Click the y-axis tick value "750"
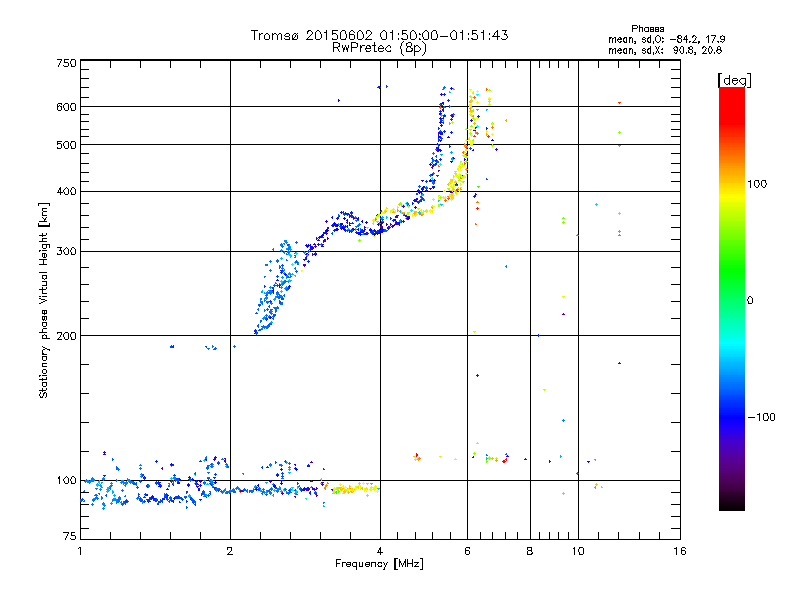The width and height of the screenshot is (800, 600). pyautogui.click(x=66, y=63)
